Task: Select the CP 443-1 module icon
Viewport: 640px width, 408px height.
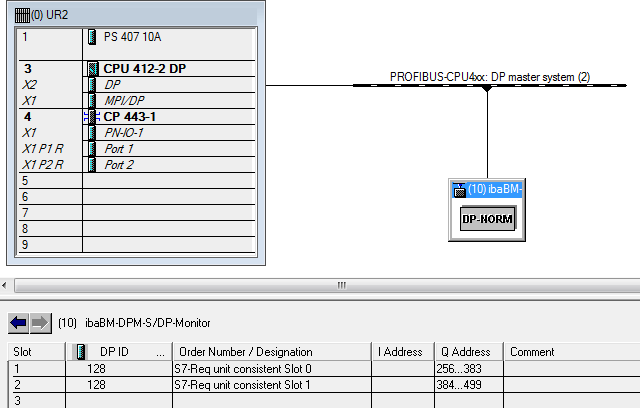Action: (92, 117)
